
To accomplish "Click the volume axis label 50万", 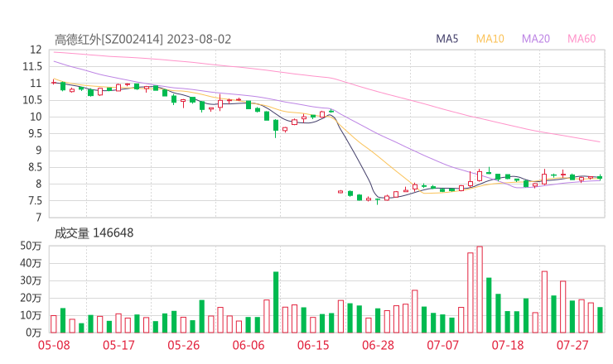I will coord(31,246).
